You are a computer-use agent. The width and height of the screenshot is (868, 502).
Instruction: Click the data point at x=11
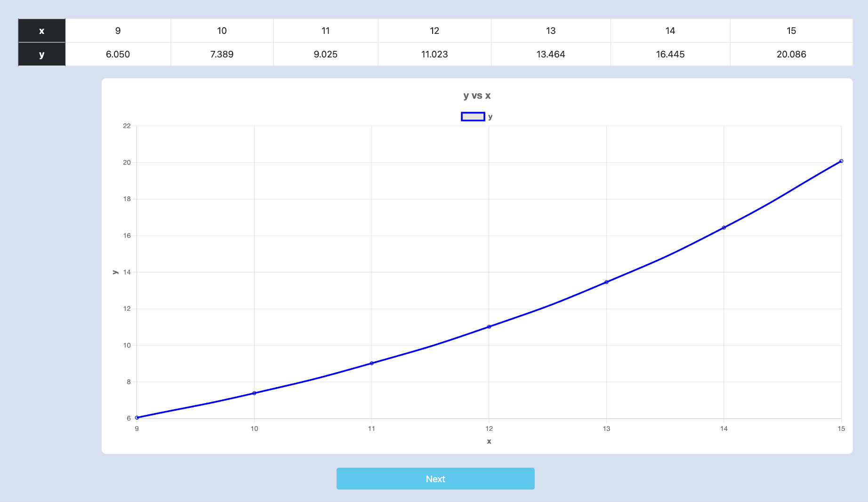(372, 363)
